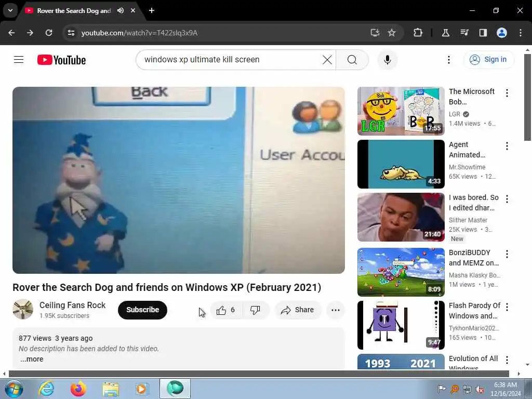Open BonziBUDDY and MEMZ title link

(474, 258)
